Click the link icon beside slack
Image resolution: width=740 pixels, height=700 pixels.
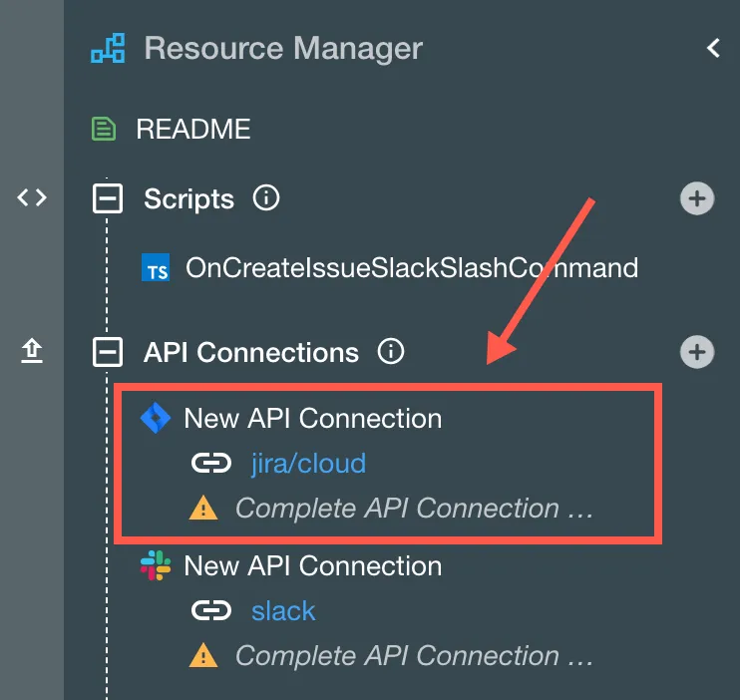point(211,610)
